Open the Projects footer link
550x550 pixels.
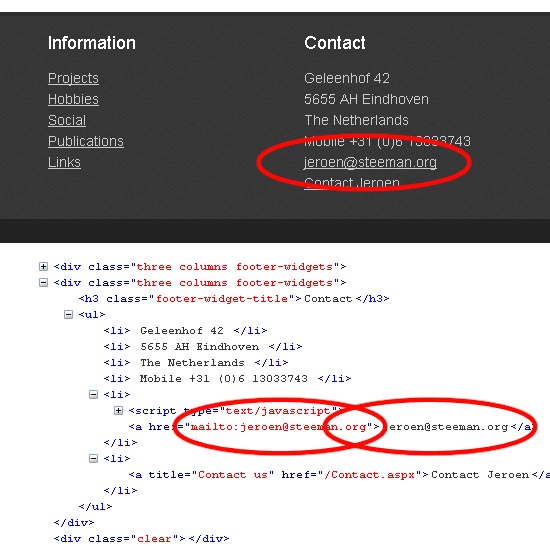click(73, 78)
